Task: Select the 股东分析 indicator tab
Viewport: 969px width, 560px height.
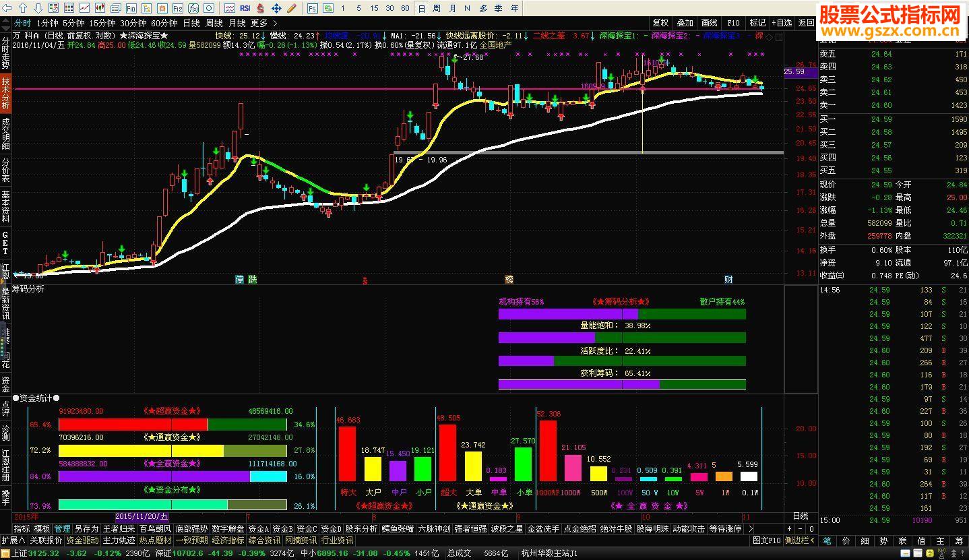Action: pos(362,529)
